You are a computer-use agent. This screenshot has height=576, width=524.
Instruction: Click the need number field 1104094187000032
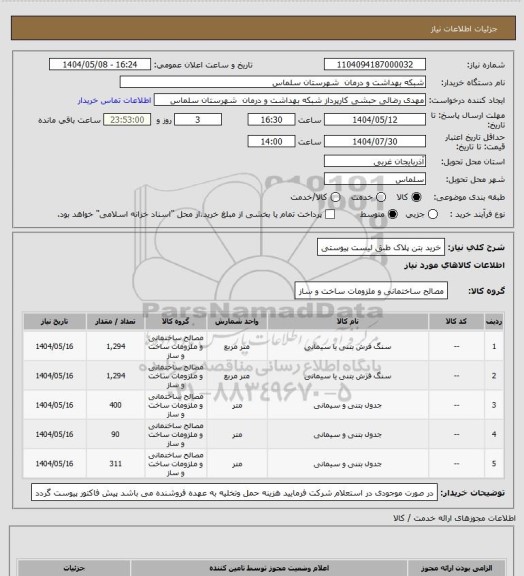pos(375,64)
